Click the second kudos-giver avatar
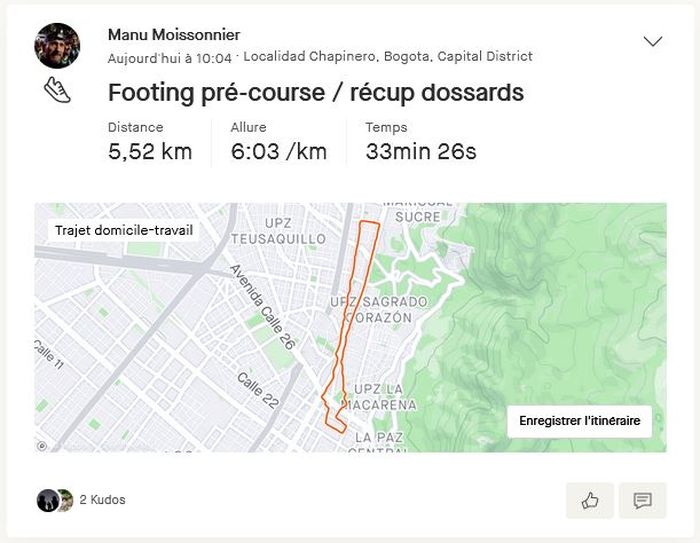The height and width of the screenshot is (543, 700). [x=65, y=500]
